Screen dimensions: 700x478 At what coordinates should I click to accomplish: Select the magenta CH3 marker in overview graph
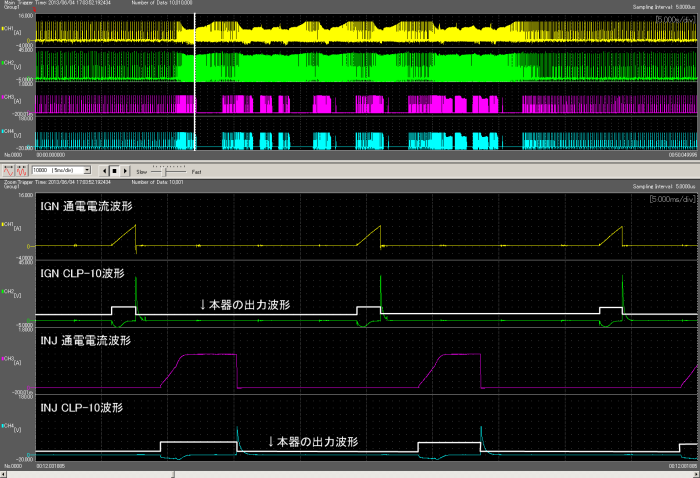point(3,97)
